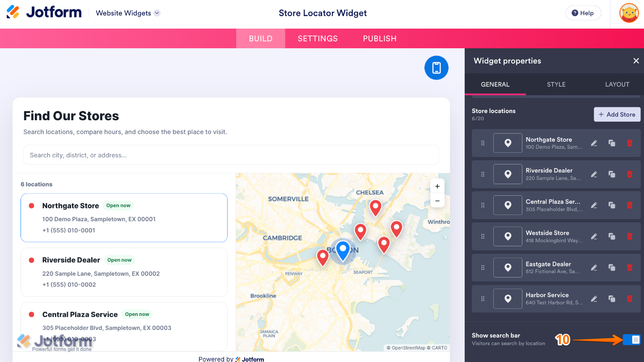Open the CARTO attribution link

point(439,348)
